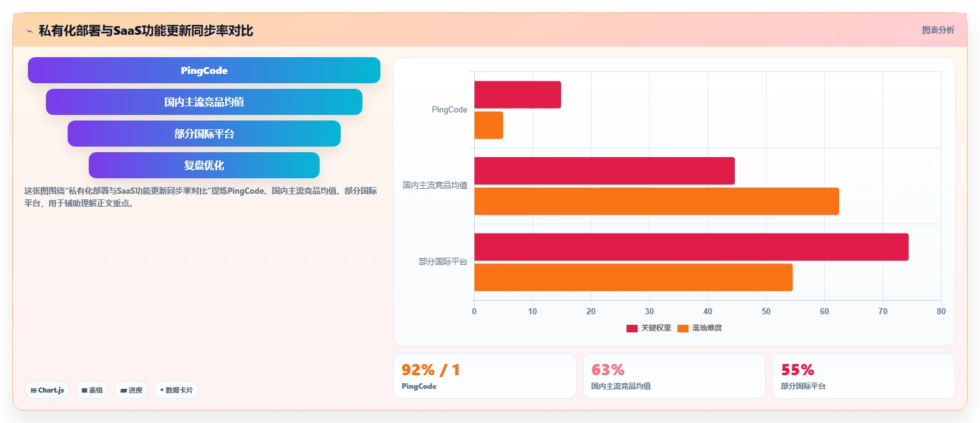Select the 国内主流竞品均值 funnel bar

[x=204, y=102]
